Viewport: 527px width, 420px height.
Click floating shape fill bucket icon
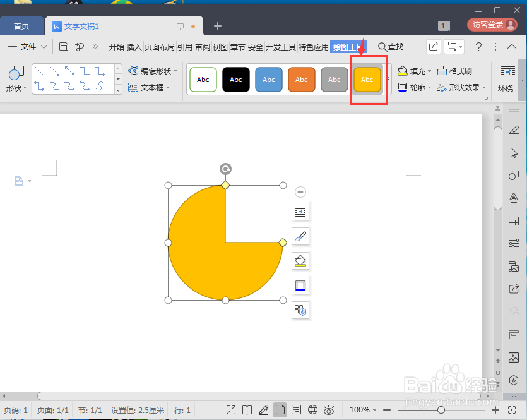pos(300,261)
